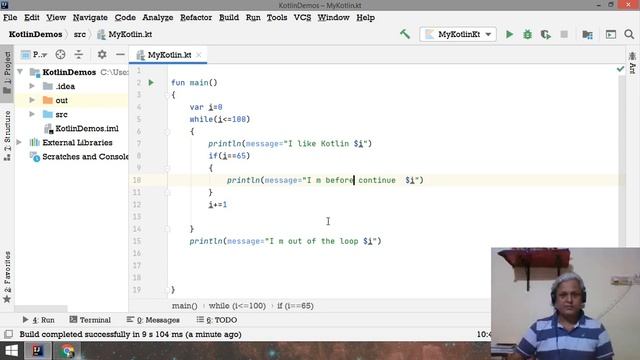
Task: Click the Stop button in the toolbar
Action: coord(564,34)
